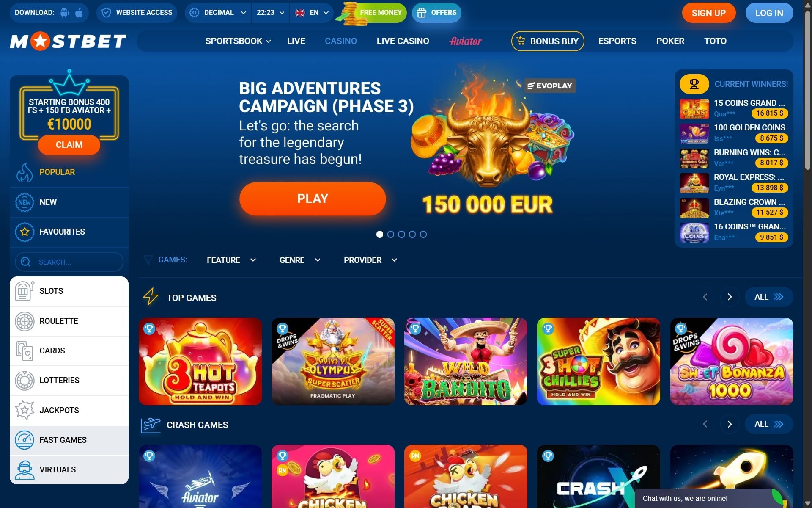The height and width of the screenshot is (508, 812).
Task: Click the orange Sign Up button
Action: 708,13
